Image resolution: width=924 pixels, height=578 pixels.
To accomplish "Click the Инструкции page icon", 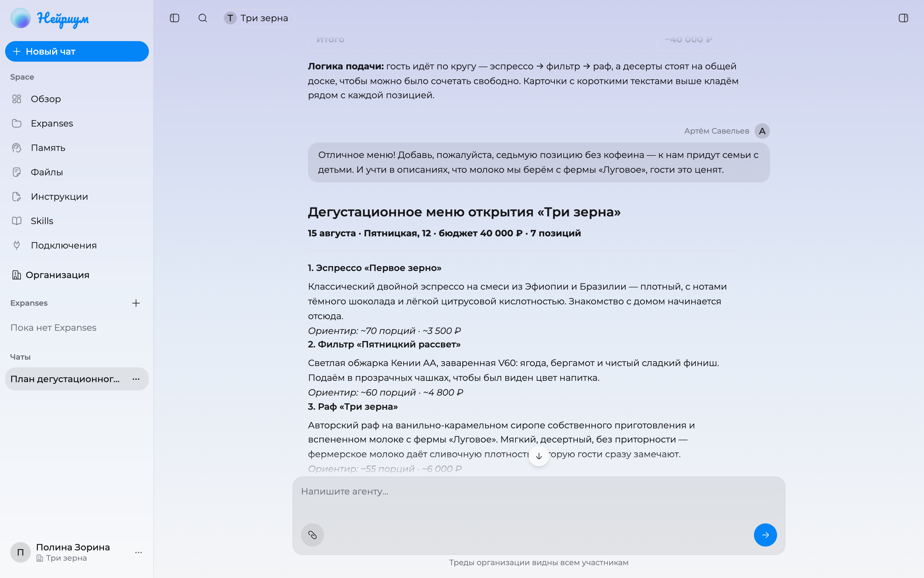I will coord(16,197).
